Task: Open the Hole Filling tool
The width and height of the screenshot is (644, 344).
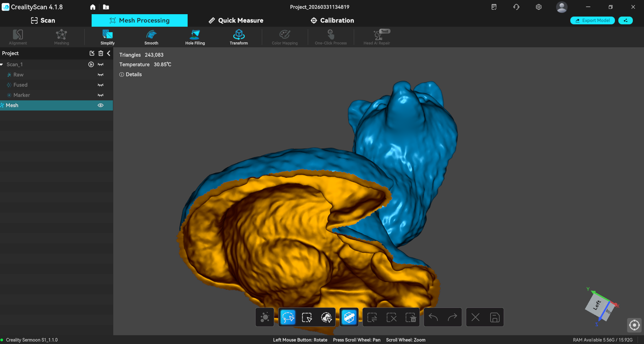Action: [x=195, y=37]
